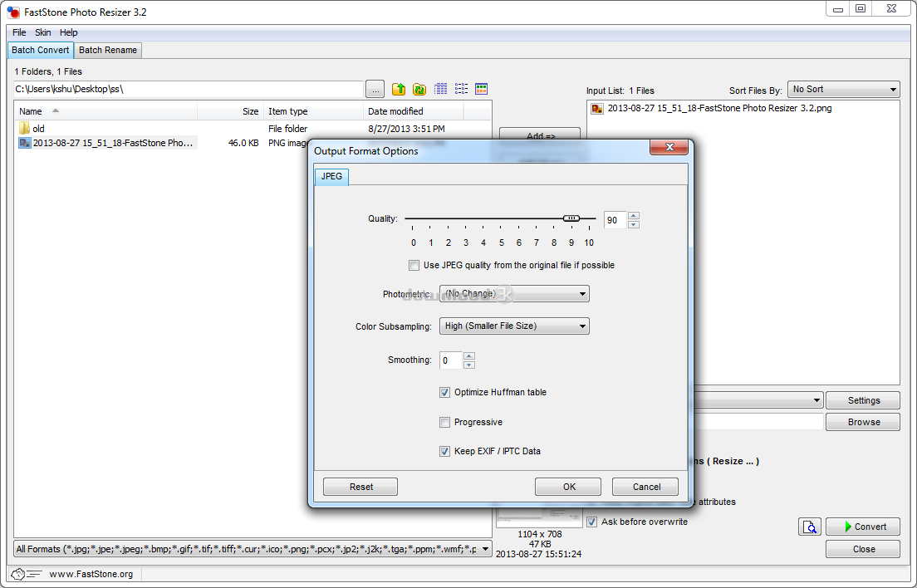This screenshot has width=917, height=588.
Task: Click the folder path input field
Action: (189, 90)
